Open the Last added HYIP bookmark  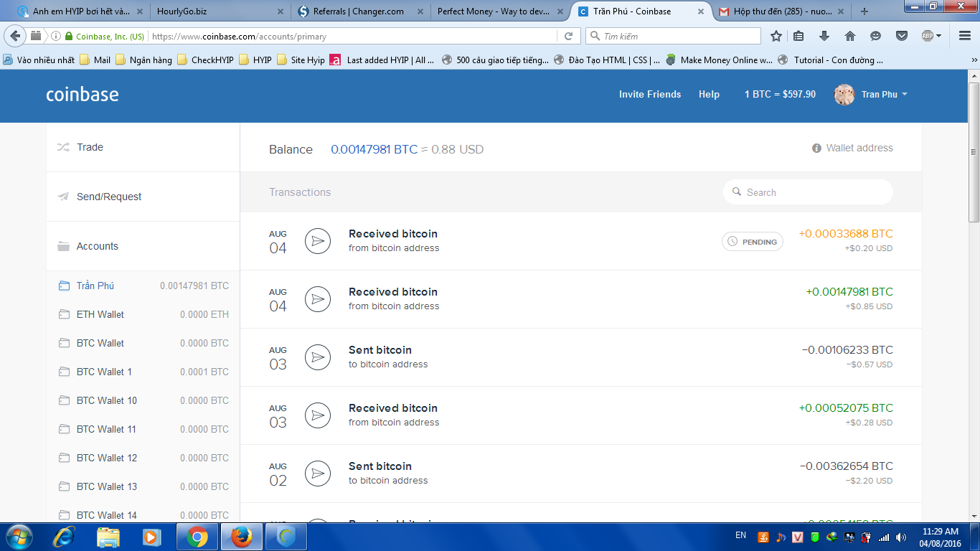382,60
